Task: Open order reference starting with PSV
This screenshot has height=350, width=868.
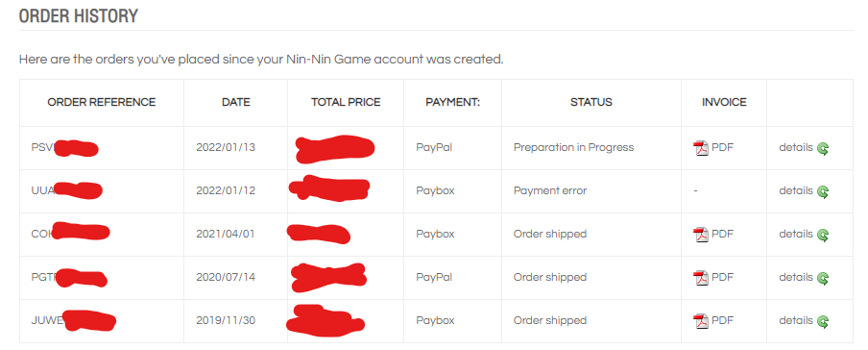Action: pos(64,148)
